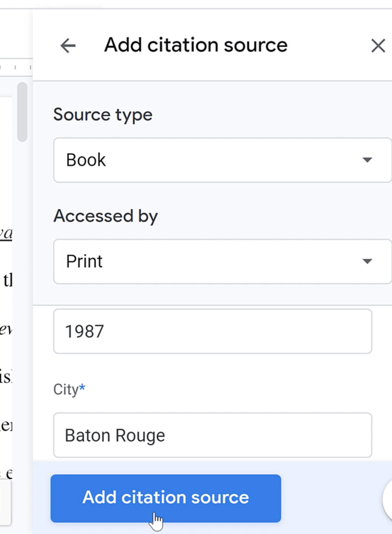392x534 pixels.
Task: Select the Baton Rouge city field
Action: coord(211,435)
